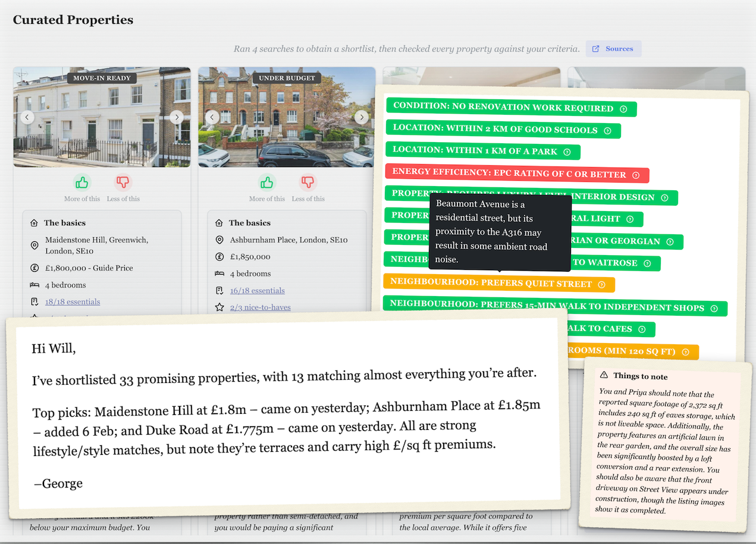This screenshot has height=544, width=756.
Task: Click the 'Ran 4 searches' summary text
Action: click(406, 49)
